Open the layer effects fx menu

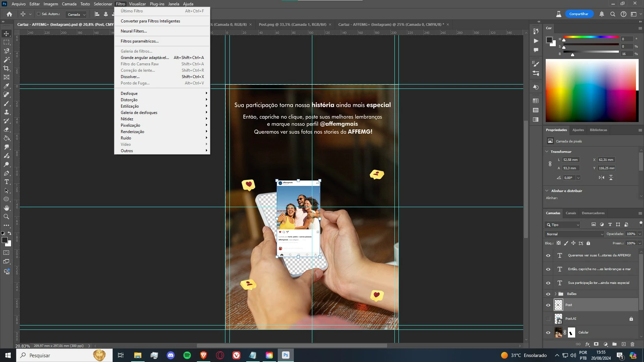click(587, 344)
